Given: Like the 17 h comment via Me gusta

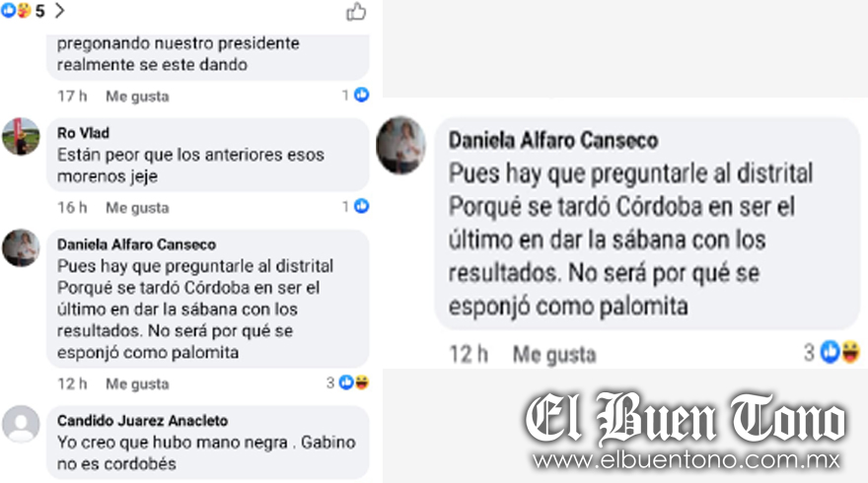Looking at the screenshot, I should 137,97.
